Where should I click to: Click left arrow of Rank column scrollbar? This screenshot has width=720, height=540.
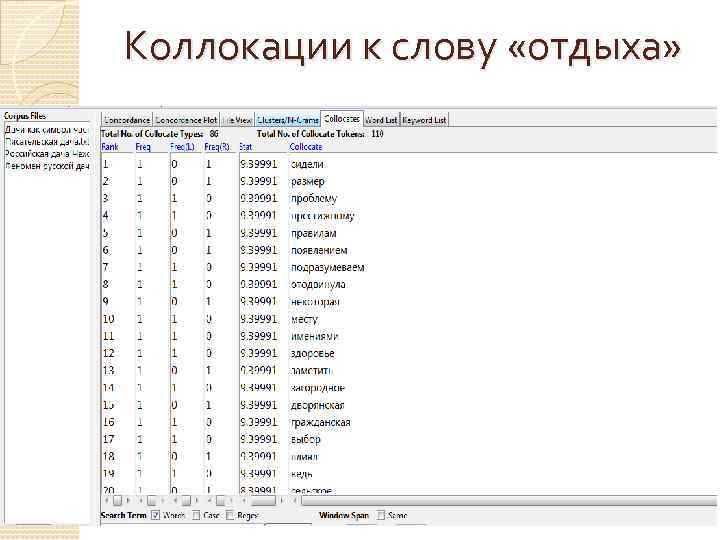[107, 501]
